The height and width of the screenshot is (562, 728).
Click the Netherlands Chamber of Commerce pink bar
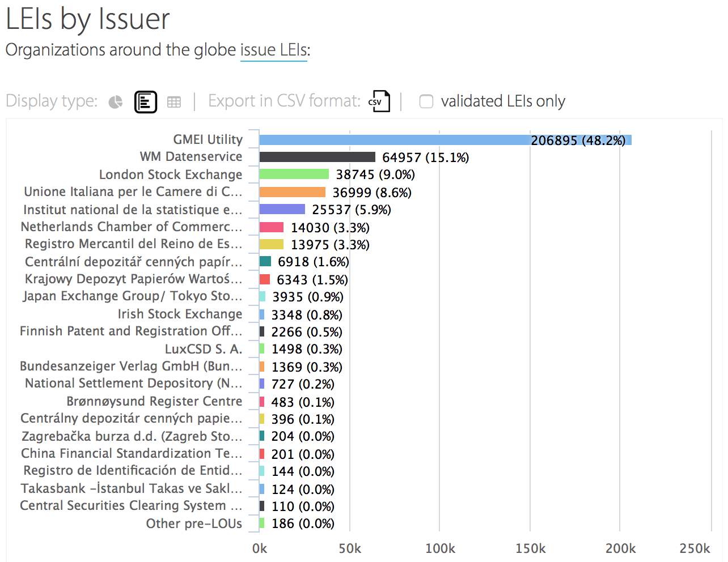click(272, 227)
